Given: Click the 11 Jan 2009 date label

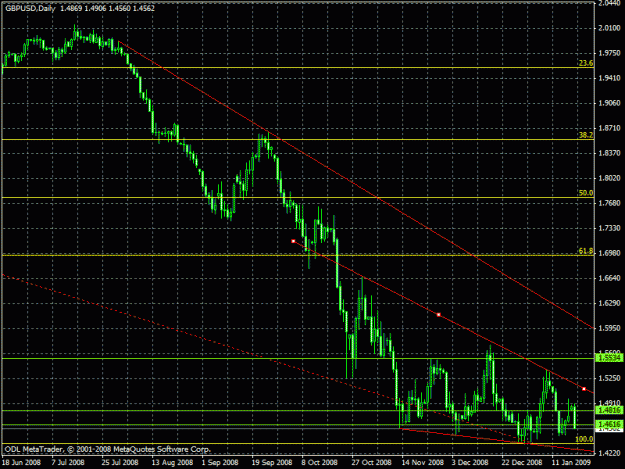Looking at the screenshot, I should tap(571, 462).
